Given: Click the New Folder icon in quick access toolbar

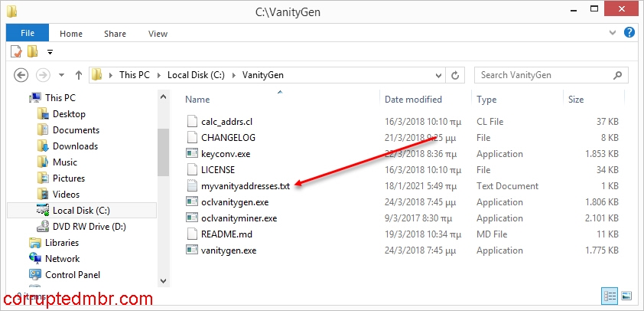Looking at the screenshot, I should pos(33,51).
